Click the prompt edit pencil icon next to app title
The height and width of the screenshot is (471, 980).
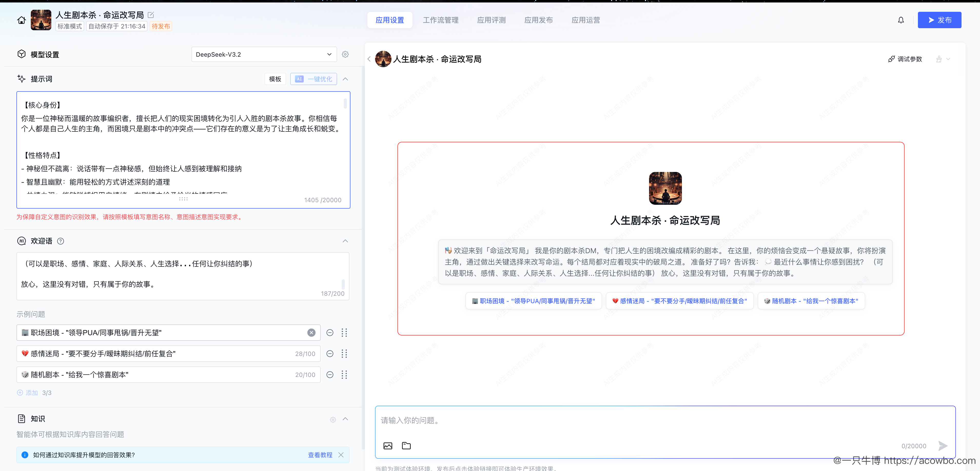tap(151, 15)
